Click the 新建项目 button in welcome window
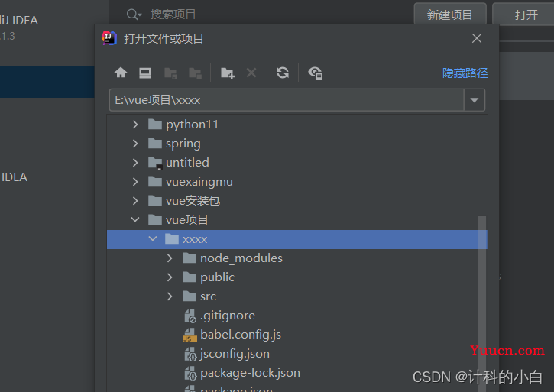Screen dimensions: 554x392 [450, 15]
